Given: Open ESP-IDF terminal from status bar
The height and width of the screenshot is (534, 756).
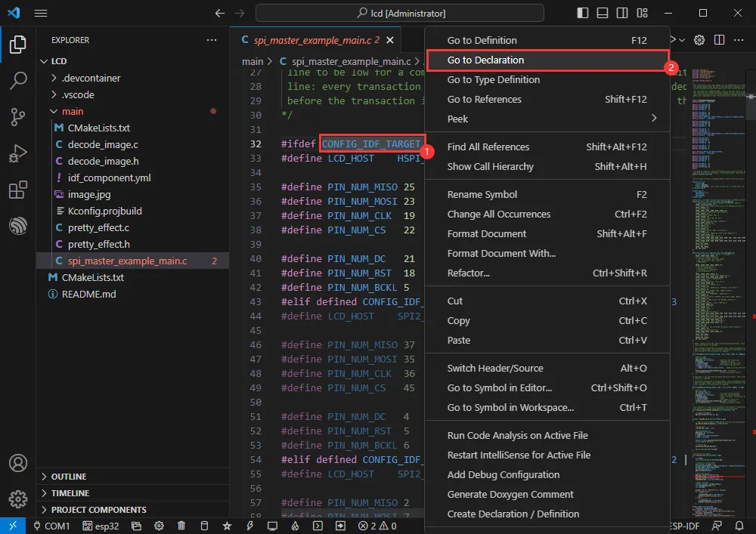Looking at the screenshot, I should click(318, 525).
